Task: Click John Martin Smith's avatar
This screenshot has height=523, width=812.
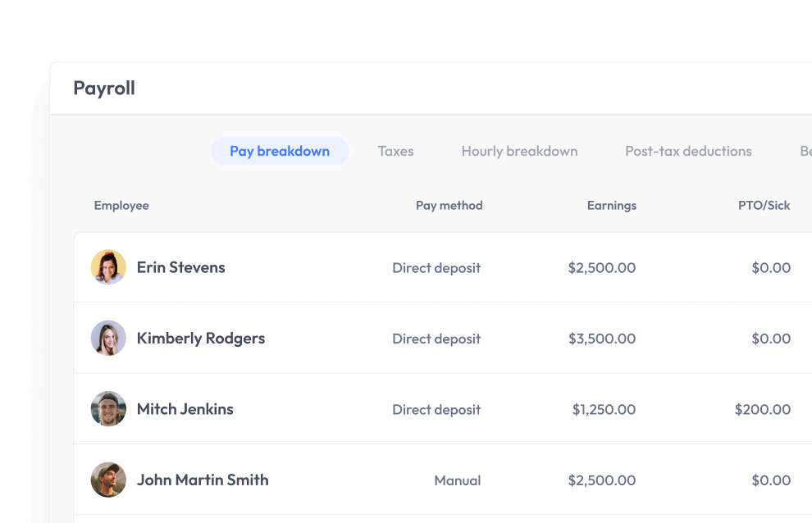Action: pos(108,480)
